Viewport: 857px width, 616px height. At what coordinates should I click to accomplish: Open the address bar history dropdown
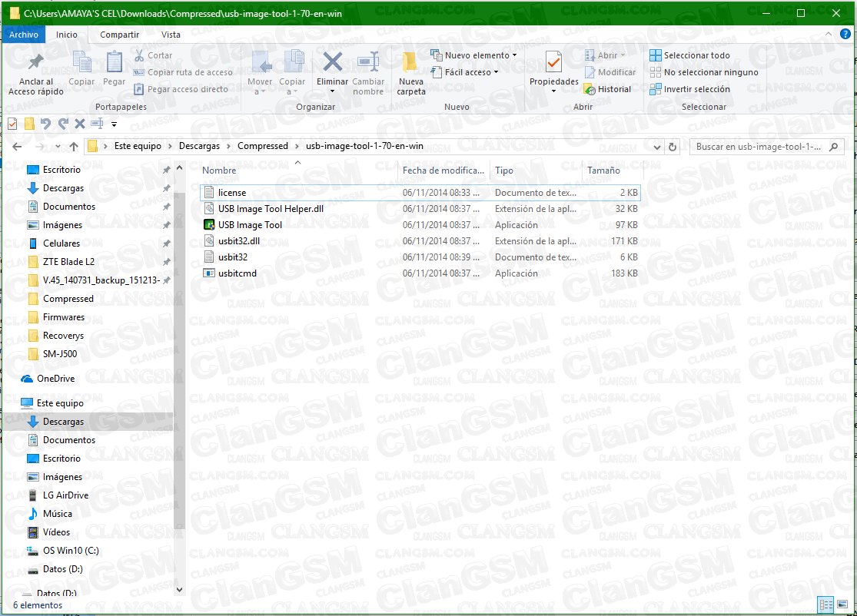pos(656,147)
